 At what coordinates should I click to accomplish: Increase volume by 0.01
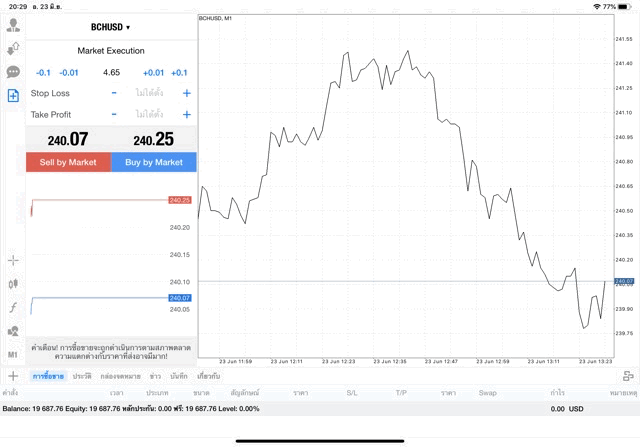tap(153, 73)
